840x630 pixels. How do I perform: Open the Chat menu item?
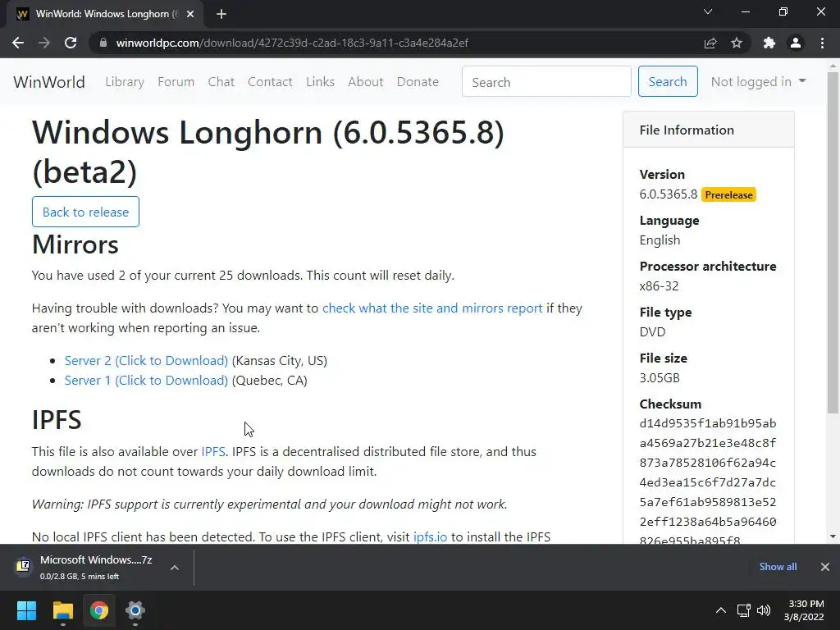tap(221, 82)
